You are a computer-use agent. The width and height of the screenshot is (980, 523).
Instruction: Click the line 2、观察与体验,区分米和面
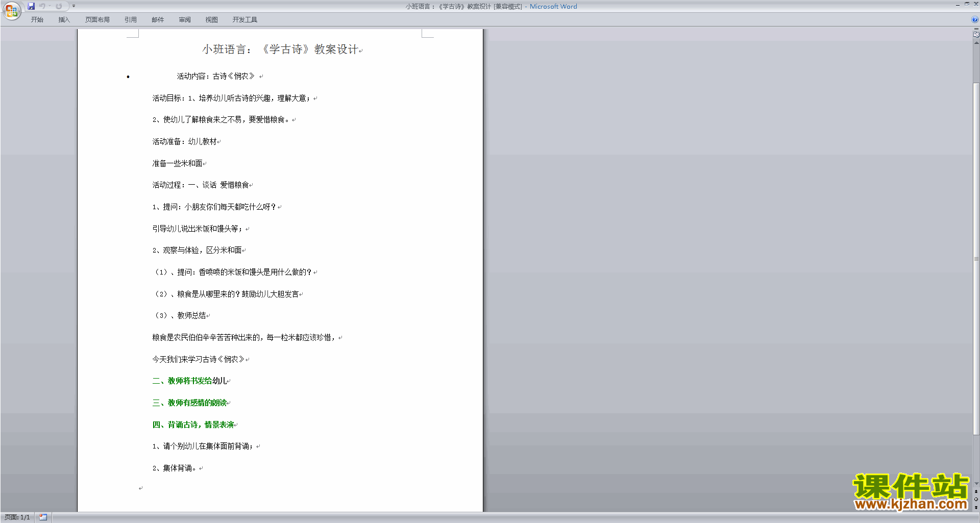pyautogui.click(x=197, y=251)
